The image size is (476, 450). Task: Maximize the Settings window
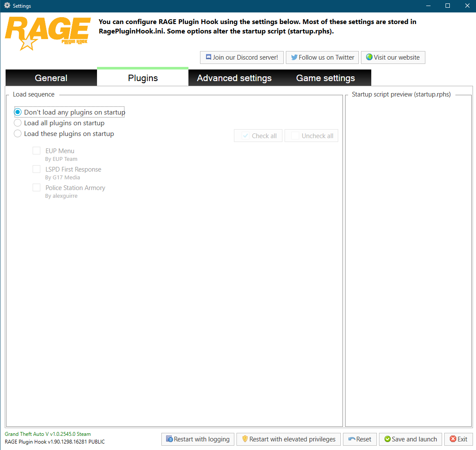tap(448, 6)
